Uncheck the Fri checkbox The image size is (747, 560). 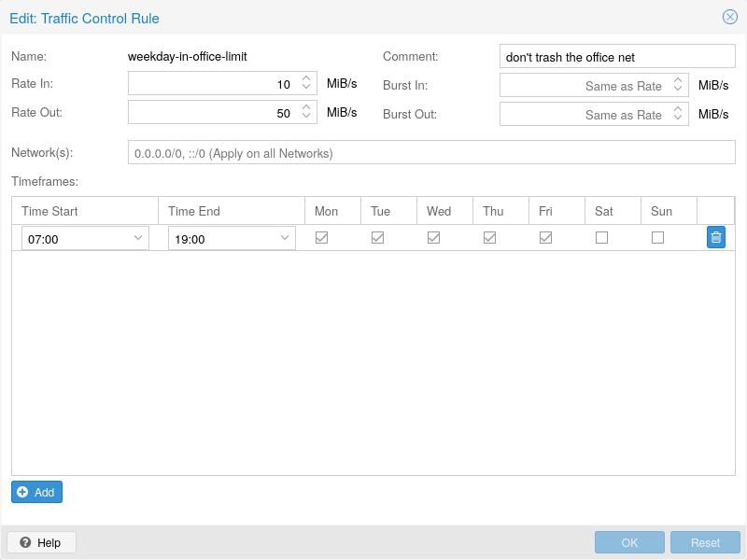(546, 238)
